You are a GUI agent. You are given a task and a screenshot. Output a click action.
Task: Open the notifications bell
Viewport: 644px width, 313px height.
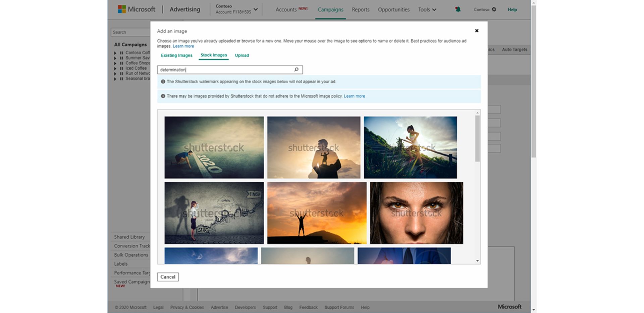(x=458, y=9)
